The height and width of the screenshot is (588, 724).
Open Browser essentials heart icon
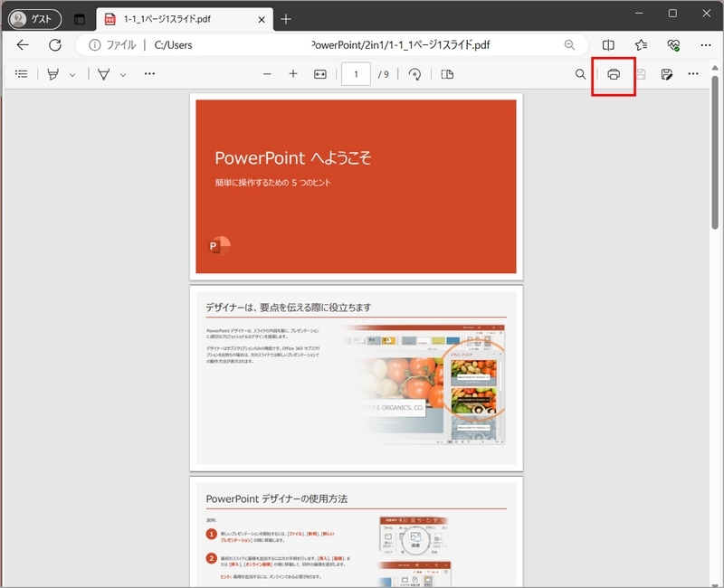[x=673, y=44]
